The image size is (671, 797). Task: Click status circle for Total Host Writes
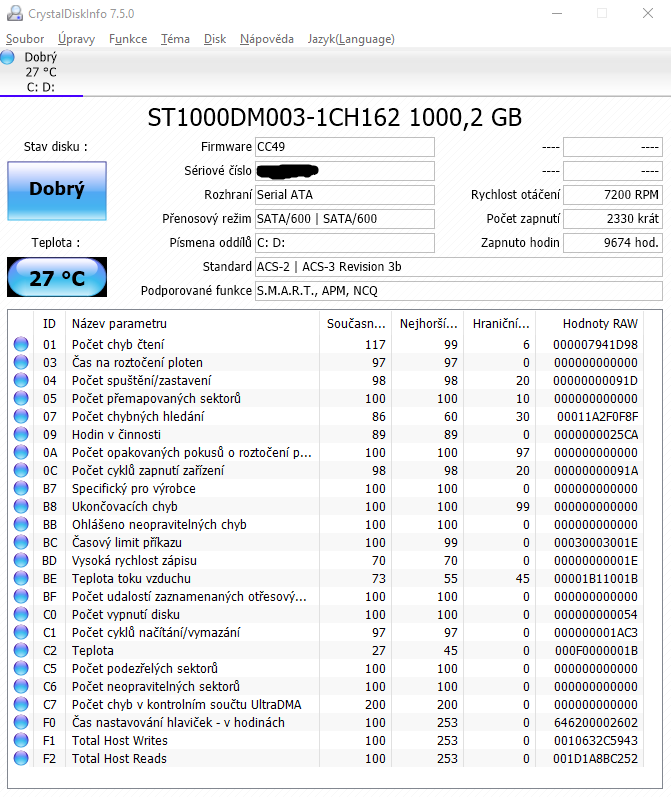(x=21, y=741)
